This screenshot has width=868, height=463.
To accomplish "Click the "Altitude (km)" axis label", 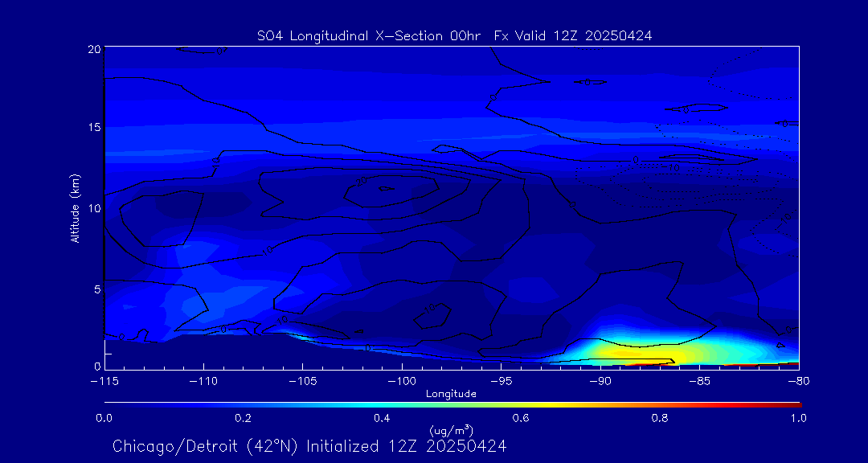I will click(76, 208).
